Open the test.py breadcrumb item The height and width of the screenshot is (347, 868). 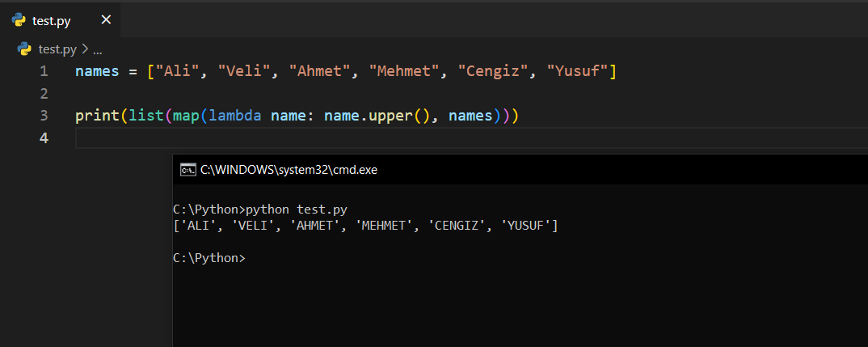click(58, 49)
